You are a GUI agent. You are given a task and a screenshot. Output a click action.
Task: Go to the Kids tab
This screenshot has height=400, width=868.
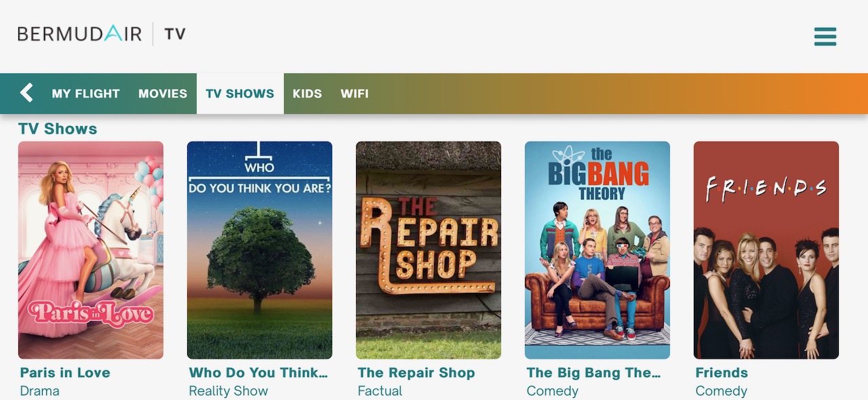307,94
